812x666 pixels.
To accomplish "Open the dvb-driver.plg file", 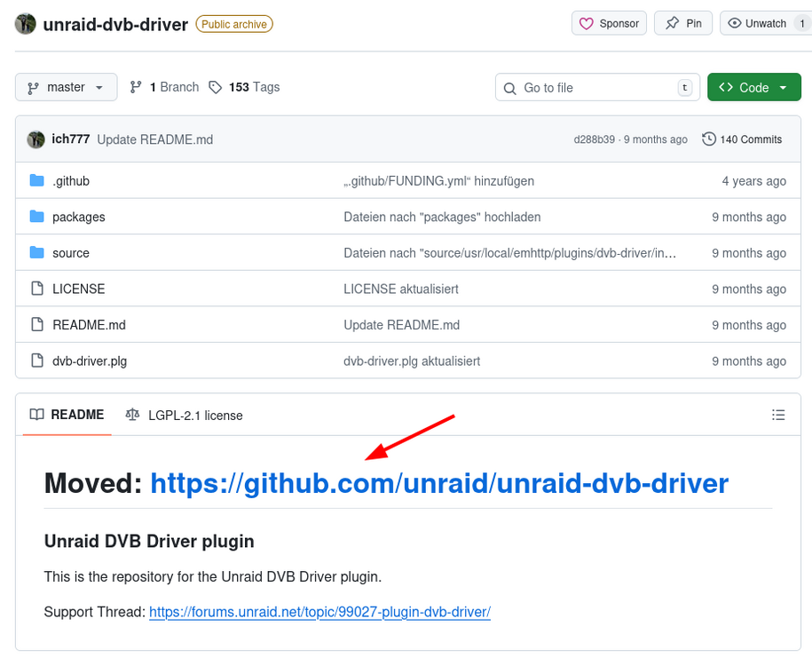I will click(x=90, y=361).
